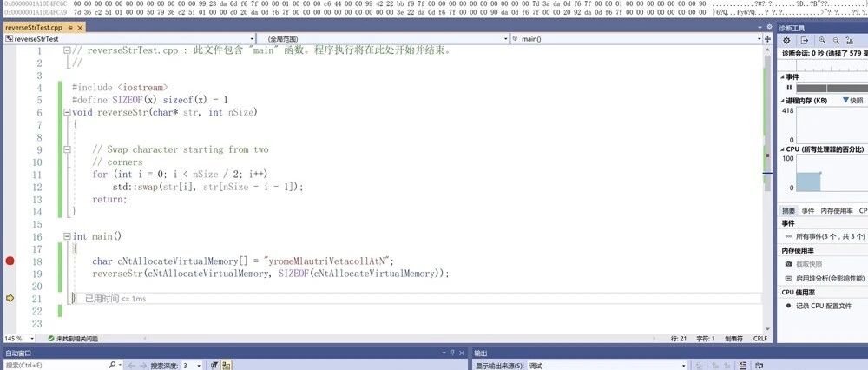The height and width of the screenshot is (370, 868).
Task: Click the CRLF line ending indicator
Action: 760,339
